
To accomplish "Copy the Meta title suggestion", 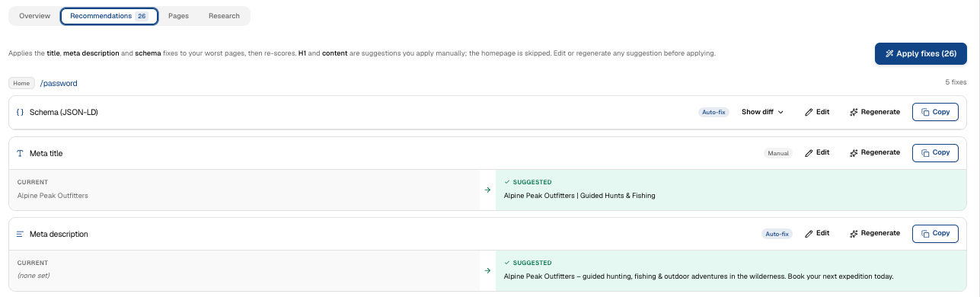I will click(935, 152).
